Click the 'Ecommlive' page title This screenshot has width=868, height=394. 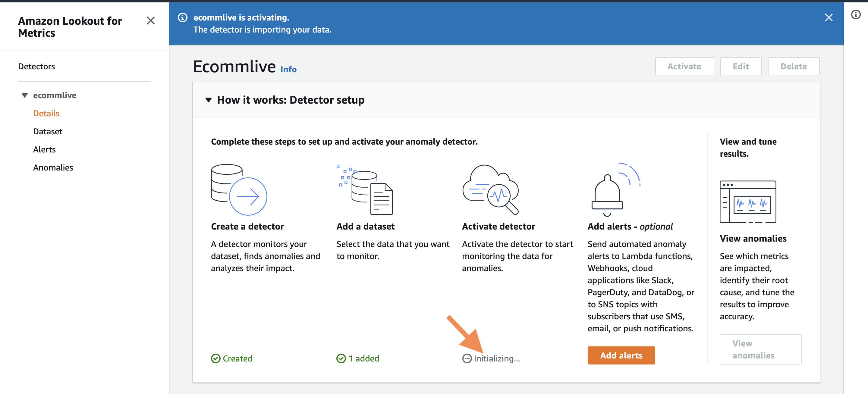[x=234, y=66]
